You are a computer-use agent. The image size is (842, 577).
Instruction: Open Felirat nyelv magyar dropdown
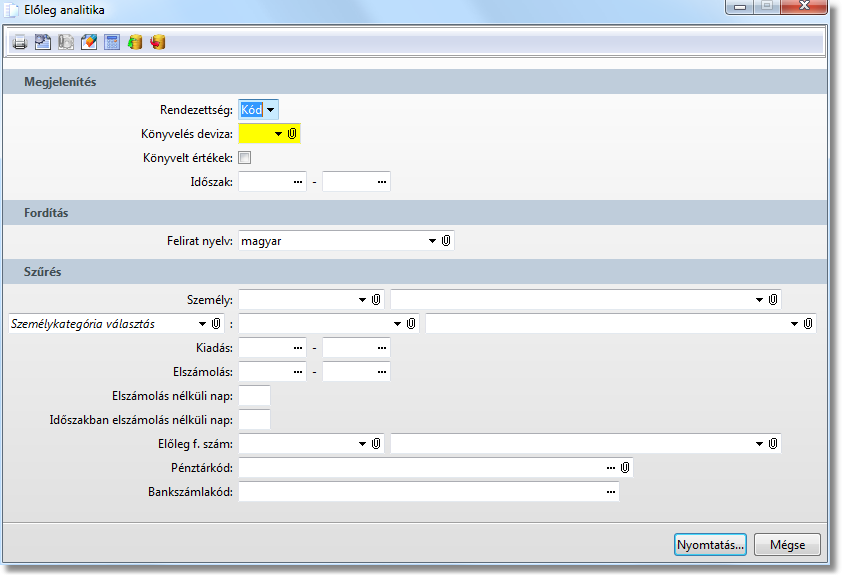pos(432,241)
